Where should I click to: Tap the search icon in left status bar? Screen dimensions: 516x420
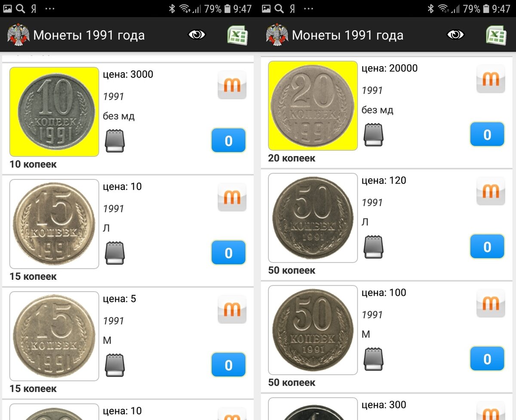pos(20,8)
